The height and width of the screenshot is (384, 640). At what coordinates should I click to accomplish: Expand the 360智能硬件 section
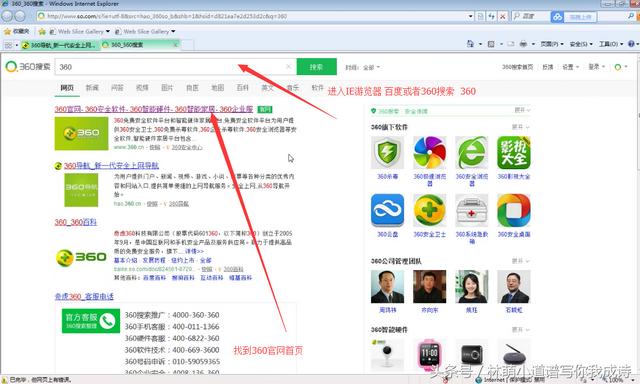[521, 329]
